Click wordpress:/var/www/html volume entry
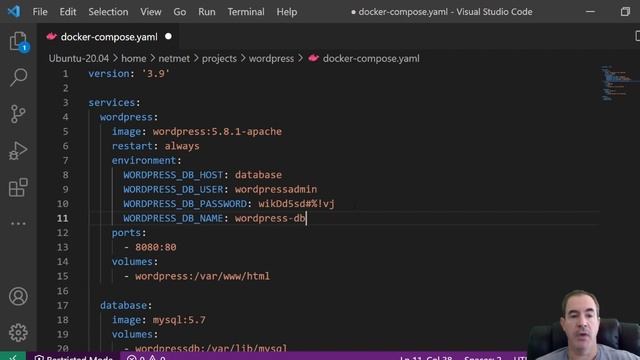Image resolution: width=640 pixels, height=360 pixels. coord(202,276)
